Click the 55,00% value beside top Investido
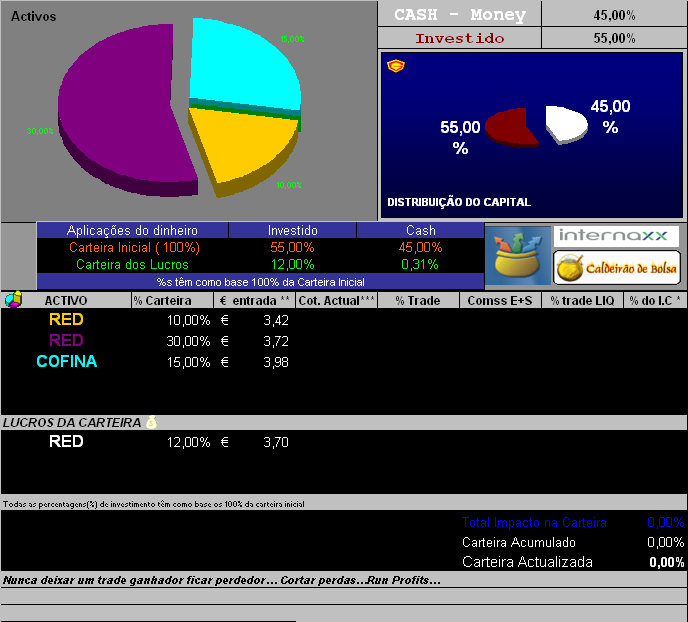The image size is (688, 622). tap(614, 38)
